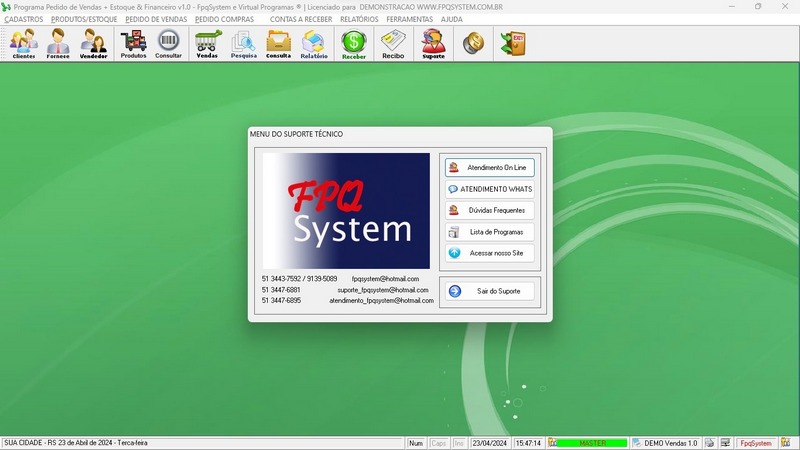Open the Relatório toolbar icon
The height and width of the screenshot is (450, 800).
click(314, 43)
